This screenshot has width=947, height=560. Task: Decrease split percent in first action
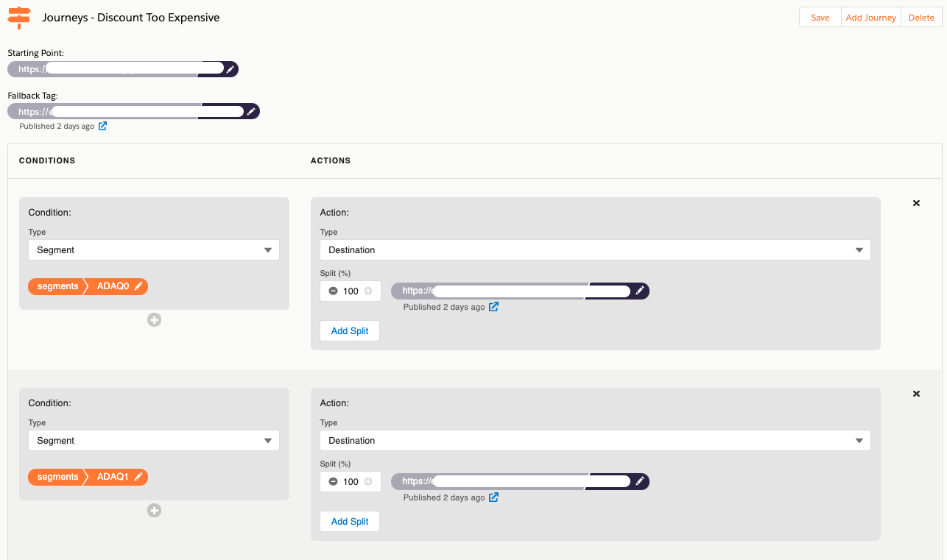333,291
